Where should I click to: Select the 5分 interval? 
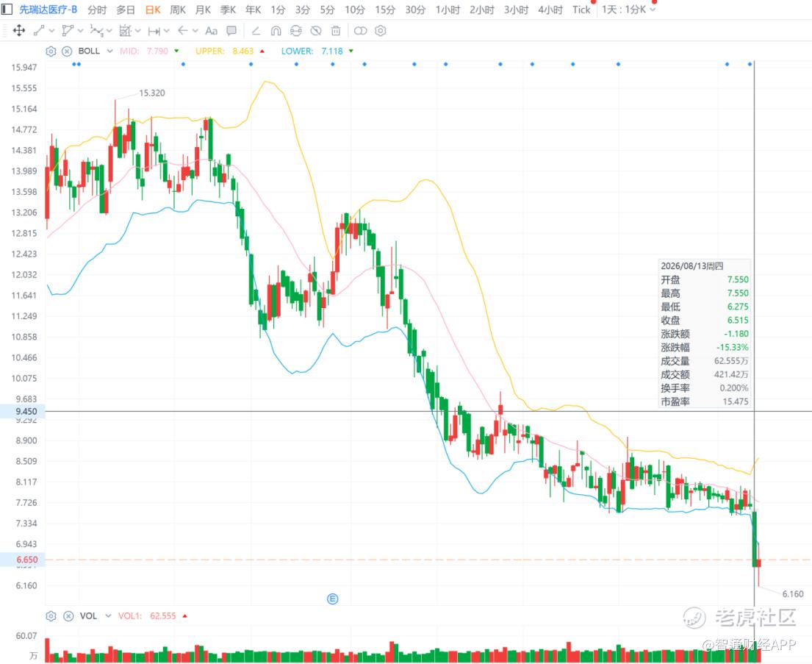pos(327,10)
